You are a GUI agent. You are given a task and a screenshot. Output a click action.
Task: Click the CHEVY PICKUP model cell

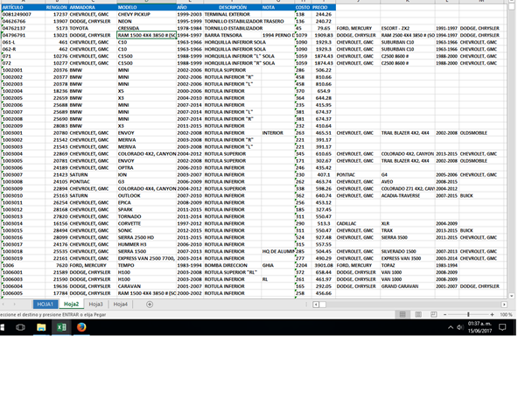(x=147, y=14)
